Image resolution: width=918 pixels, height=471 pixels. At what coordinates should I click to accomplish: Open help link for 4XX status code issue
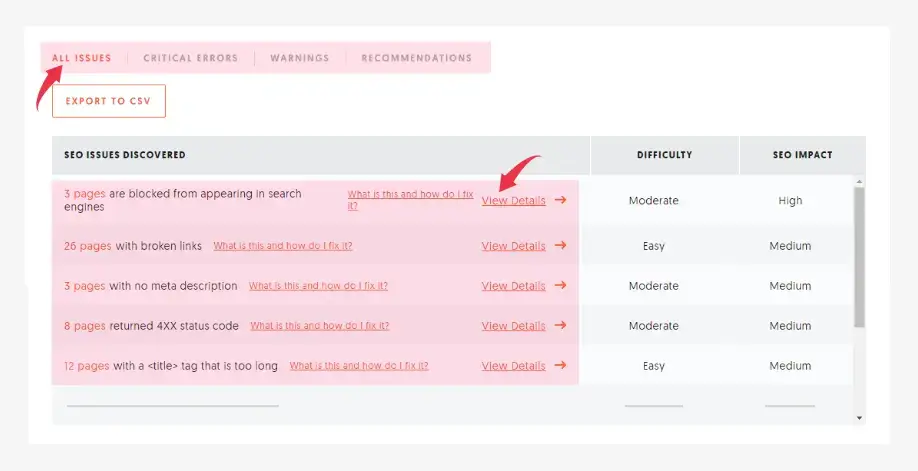[319, 326]
